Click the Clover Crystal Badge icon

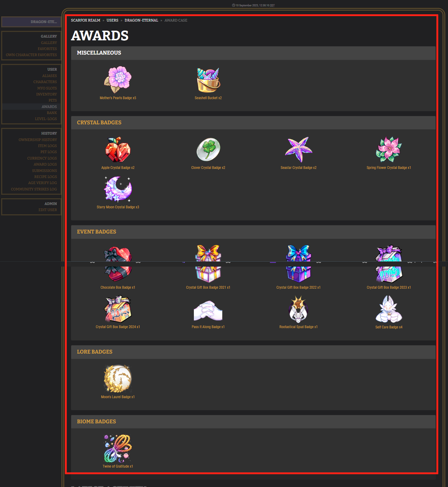[x=208, y=149]
